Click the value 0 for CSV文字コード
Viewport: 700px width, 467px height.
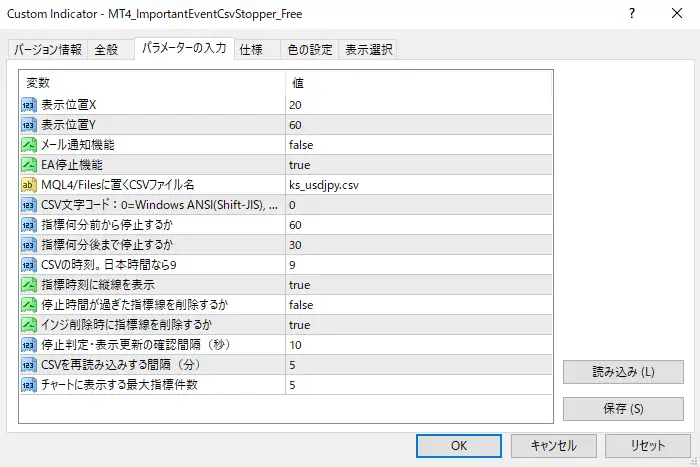pyautogui.click(x=292, y=205)
